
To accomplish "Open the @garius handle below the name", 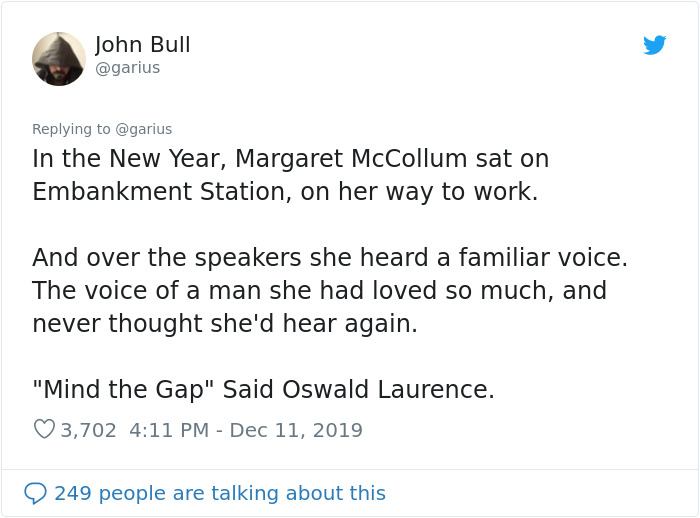I will 128,68.
